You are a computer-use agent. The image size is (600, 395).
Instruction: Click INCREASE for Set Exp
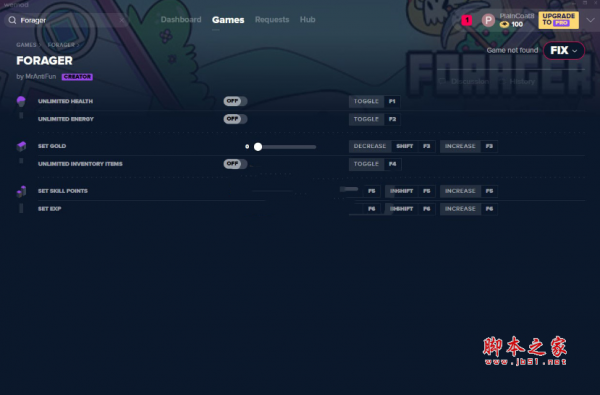click(460, 209)
